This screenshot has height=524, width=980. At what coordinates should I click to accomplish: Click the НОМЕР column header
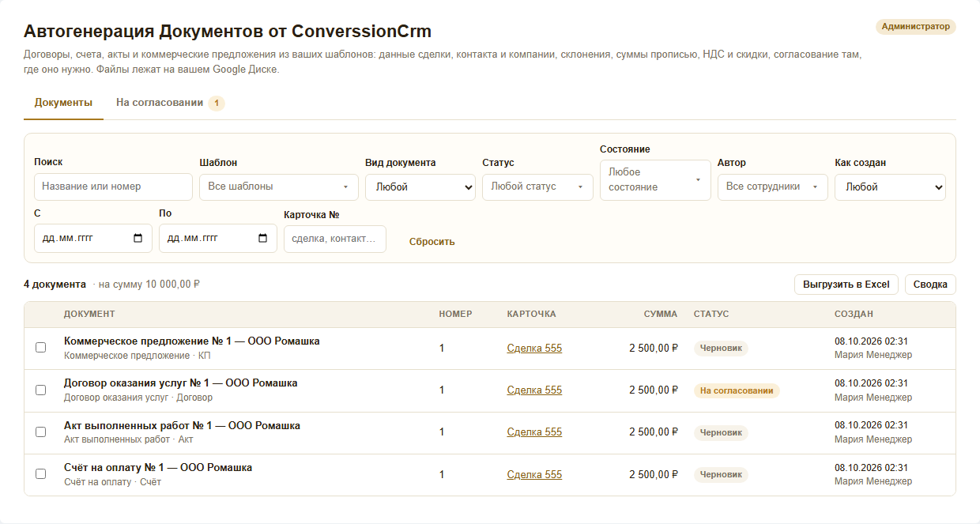pyautogui.click(x=456, y=314)
